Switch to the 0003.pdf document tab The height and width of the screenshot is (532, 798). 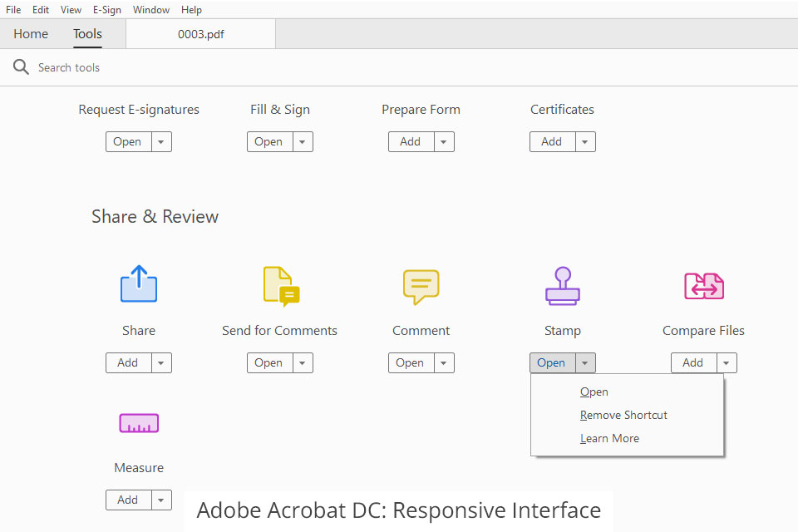click(201, 34)
